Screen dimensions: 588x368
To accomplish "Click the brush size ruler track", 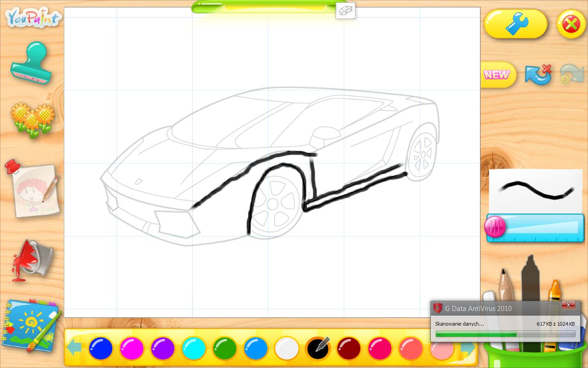I will coord(536,228).
